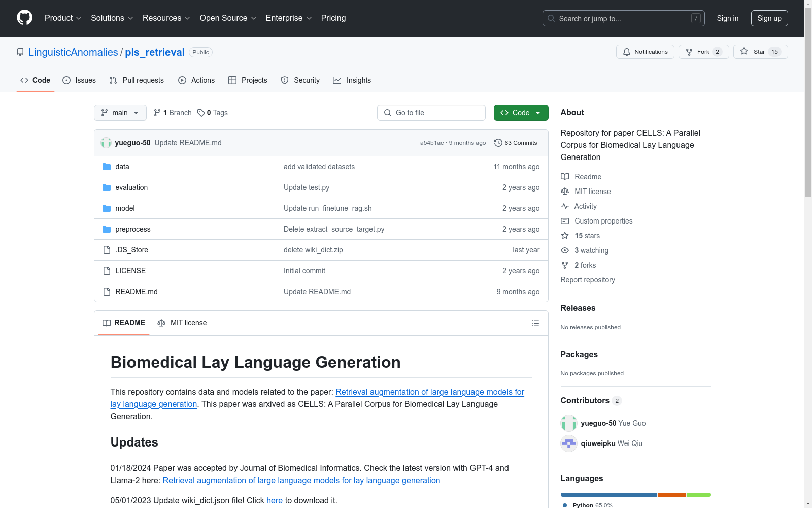Click the Activity pulse icon
This screenshot has width=812, height=508.
pyautogui.click(x=565, y=206)
